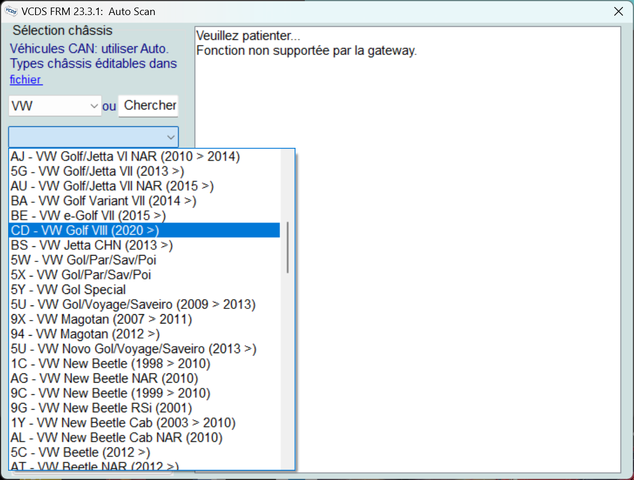634x480 pixels.
Task: Click the chassis list scrollbar thumb
Action: [287, 247]
